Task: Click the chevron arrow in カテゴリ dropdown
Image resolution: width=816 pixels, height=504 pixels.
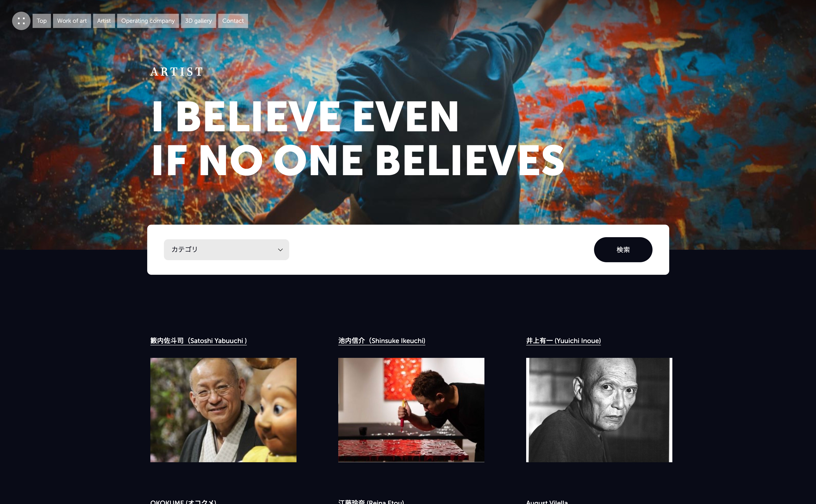Action: tap(280, 250)
